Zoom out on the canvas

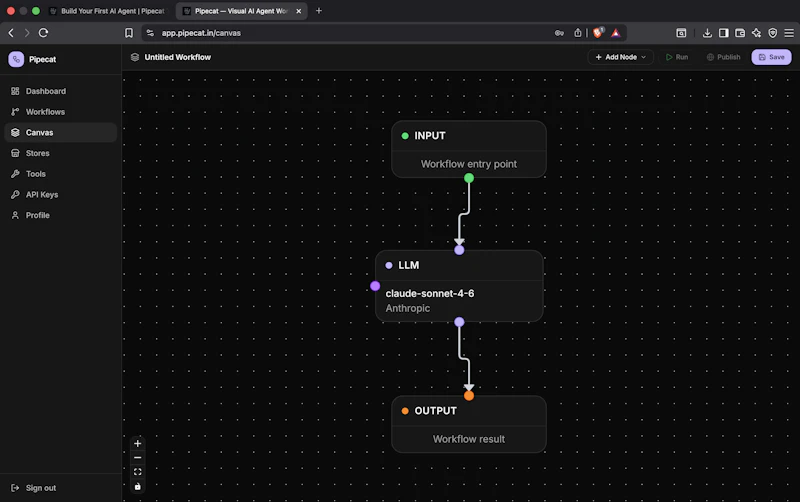pyautogui.click(x=137, y=458)
